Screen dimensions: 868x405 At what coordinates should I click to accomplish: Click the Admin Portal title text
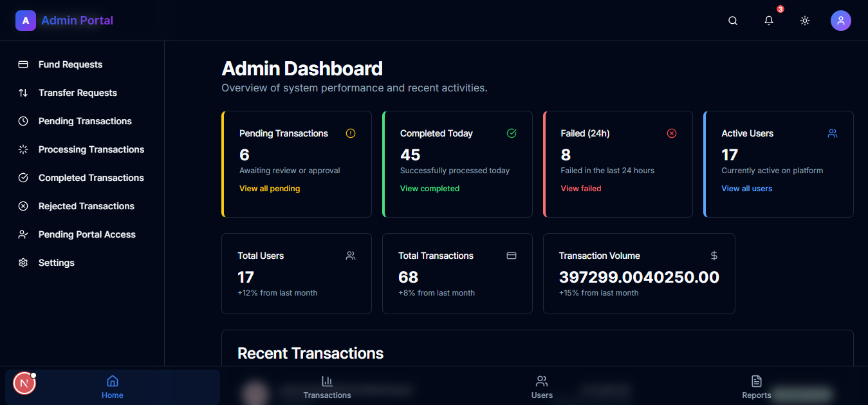pyautogui.click(x=77, y=21)
